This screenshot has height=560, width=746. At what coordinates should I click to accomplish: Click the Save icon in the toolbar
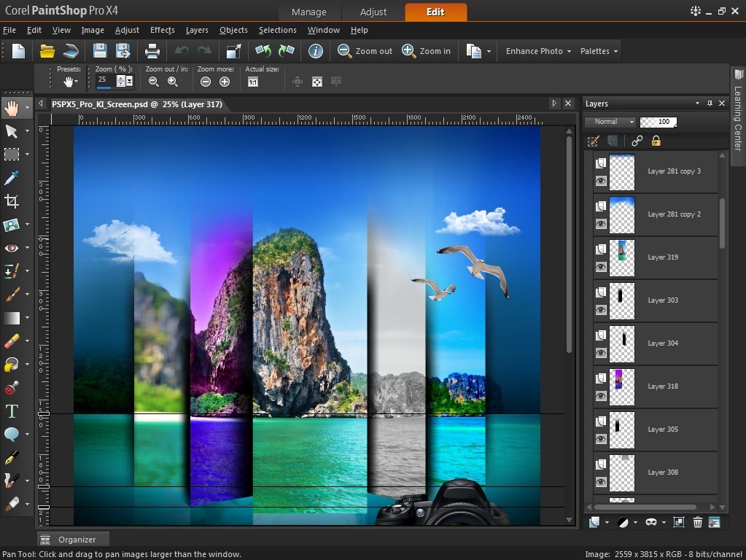100,51
